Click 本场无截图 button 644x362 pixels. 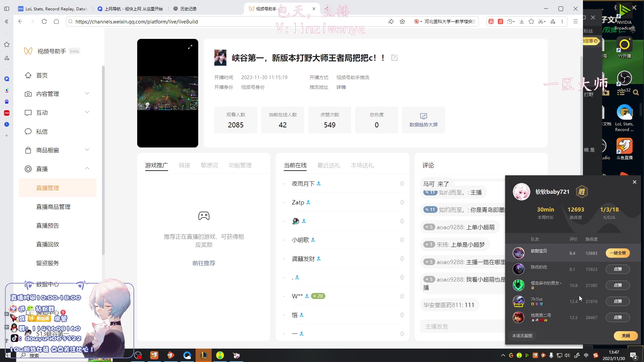[522, 336]
